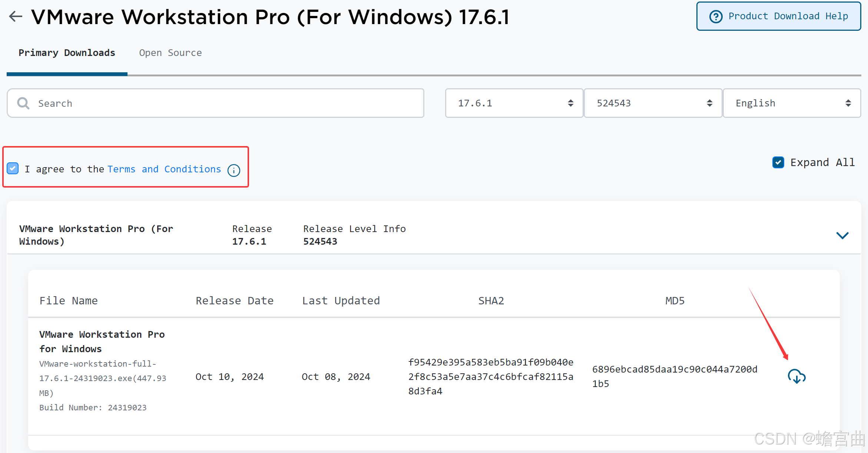Click the question mark help icon
The width and height of the screenshot is (868, 453).
coord(716,17)
